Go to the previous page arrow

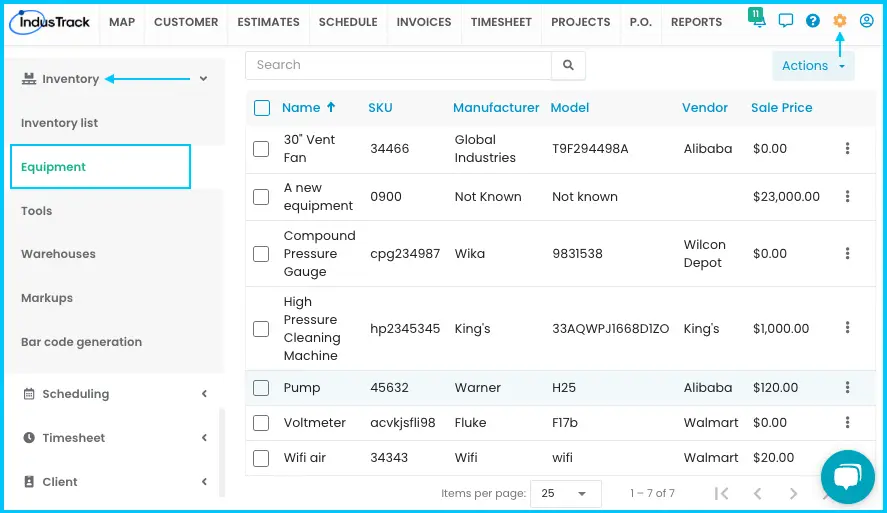757,493
